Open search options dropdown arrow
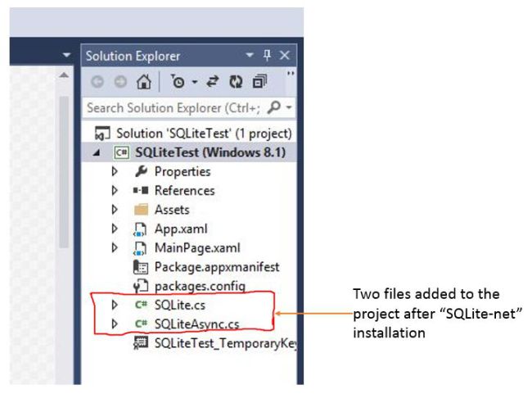 289,107
